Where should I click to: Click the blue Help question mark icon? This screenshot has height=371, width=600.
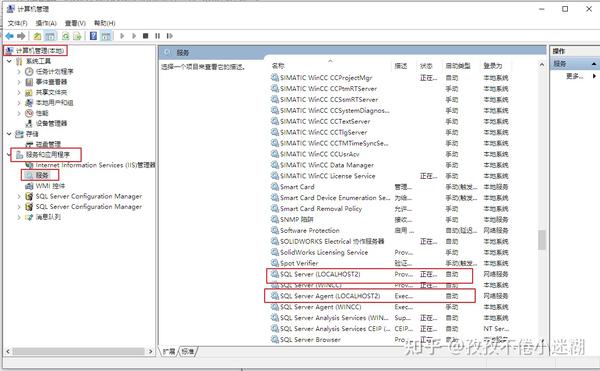click(93, 36)
